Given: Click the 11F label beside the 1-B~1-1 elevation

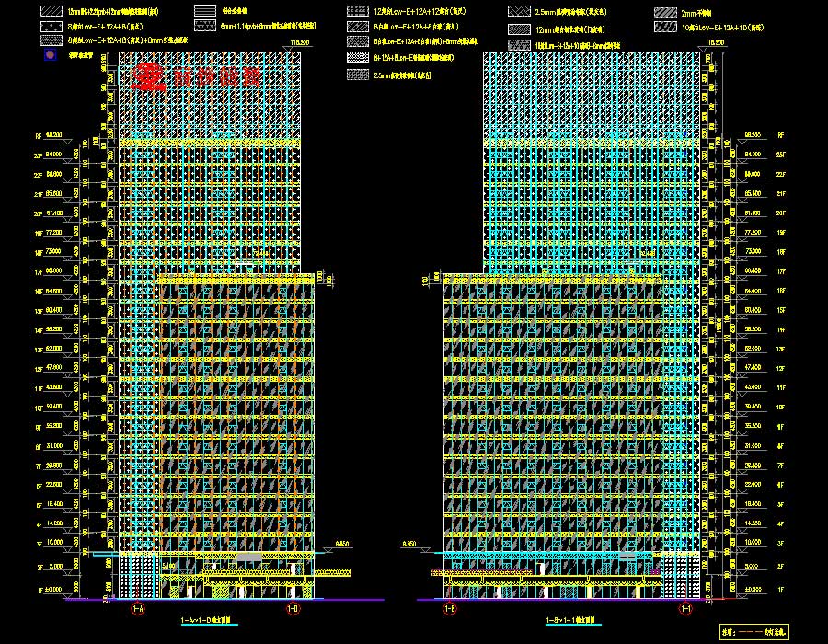Looking at the screenshot, I should [x=780, y=388].
